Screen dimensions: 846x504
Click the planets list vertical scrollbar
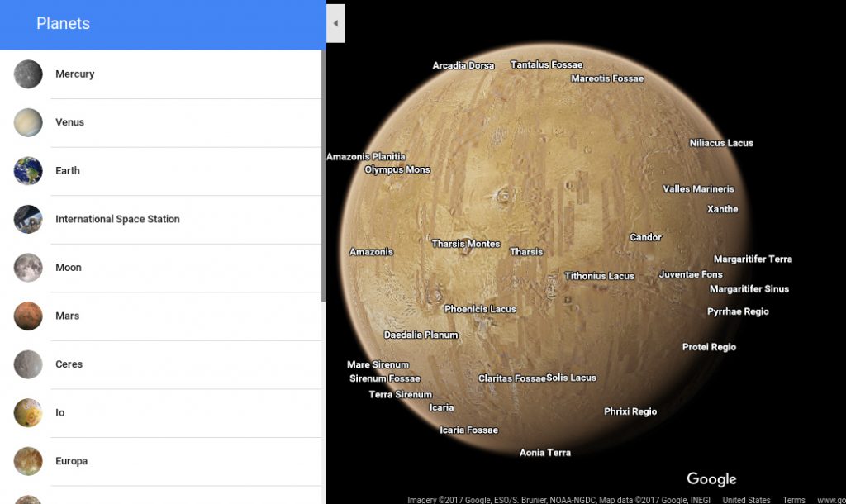324,176
